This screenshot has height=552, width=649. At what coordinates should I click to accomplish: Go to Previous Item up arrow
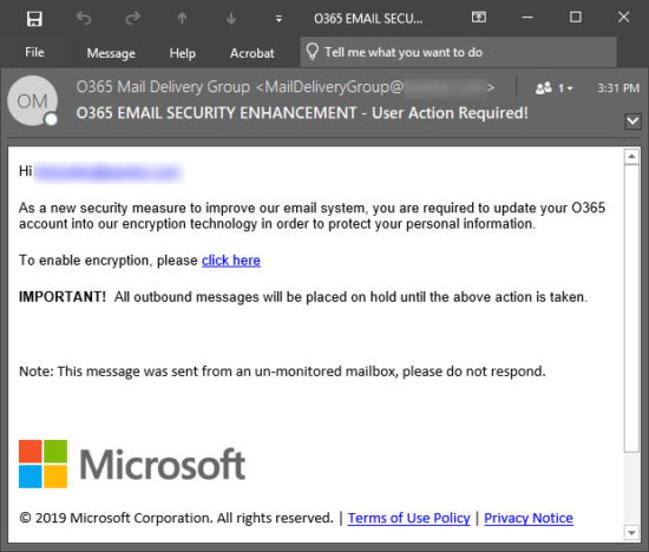[182, 18]
